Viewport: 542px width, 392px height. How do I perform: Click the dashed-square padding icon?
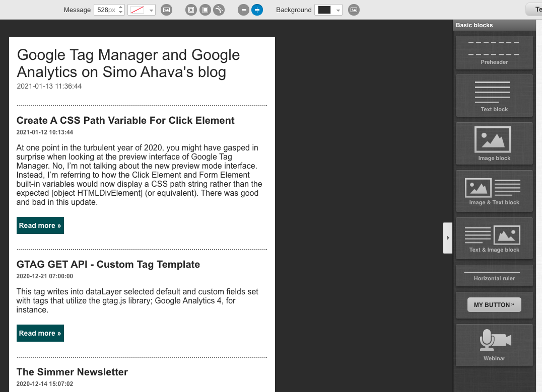(x=205, y=10)
